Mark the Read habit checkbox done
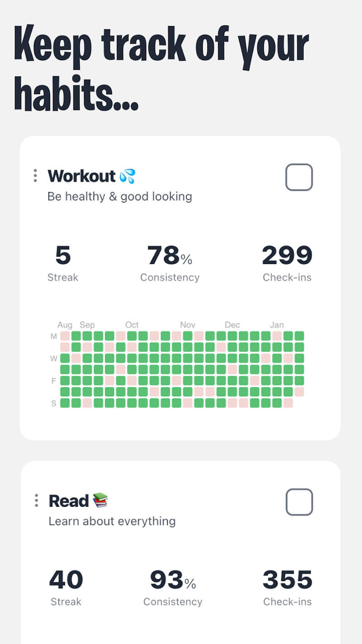This screenshot has width=362, height=644. (x=299, y=502)
